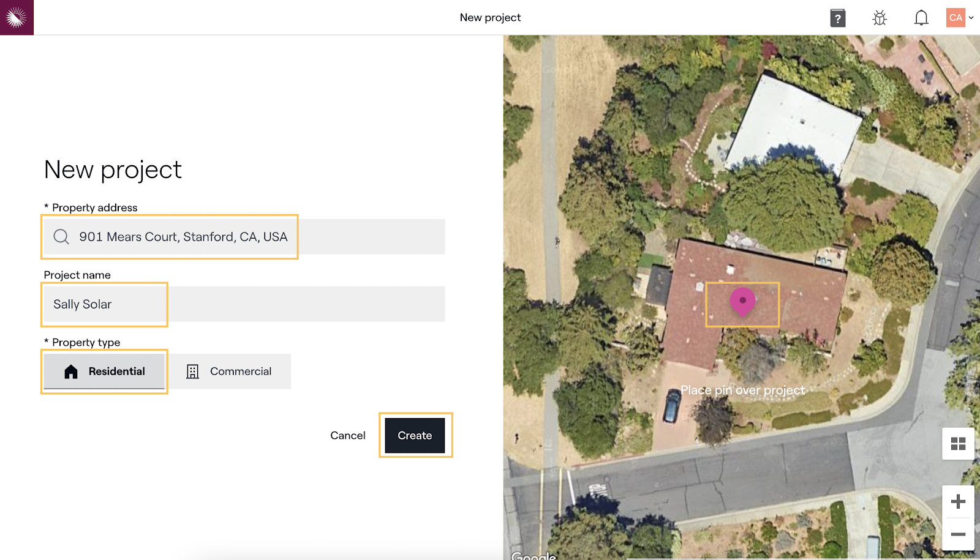
Task: Open the help question mark icon
Action: coord(837,18)
